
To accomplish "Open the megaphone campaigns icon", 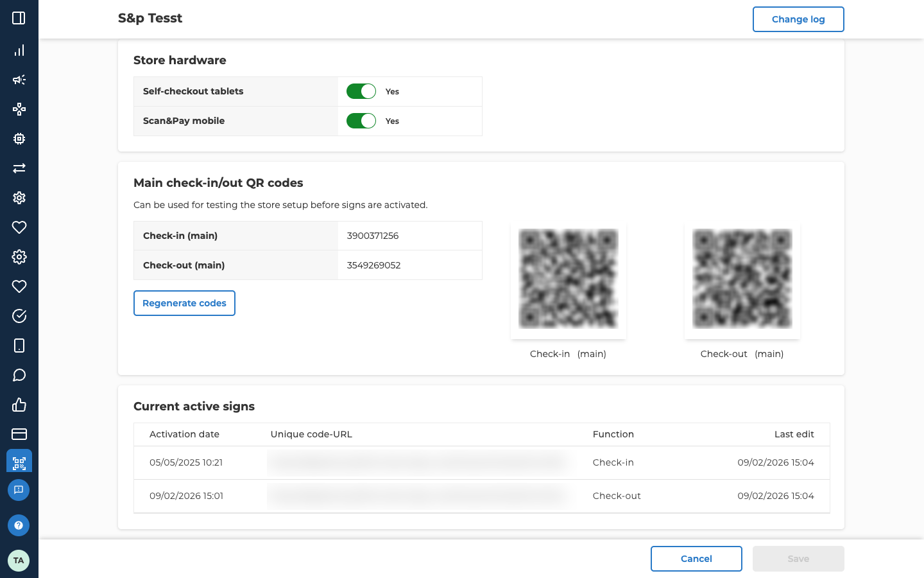I will 19,80.
